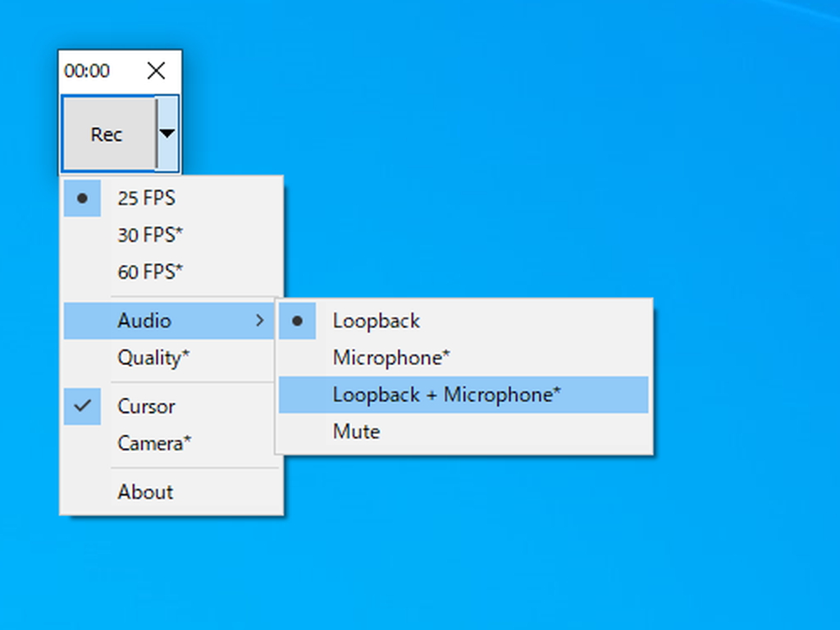
Task: Open the dropdown arrow beside Rec
Action: click(x=167, y=134)
